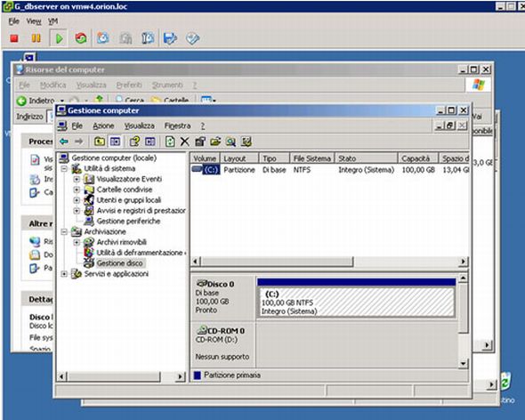Click the connect CD/DVD device icon
The width and height of the screenshot is (525, 420).
(192, 38)
